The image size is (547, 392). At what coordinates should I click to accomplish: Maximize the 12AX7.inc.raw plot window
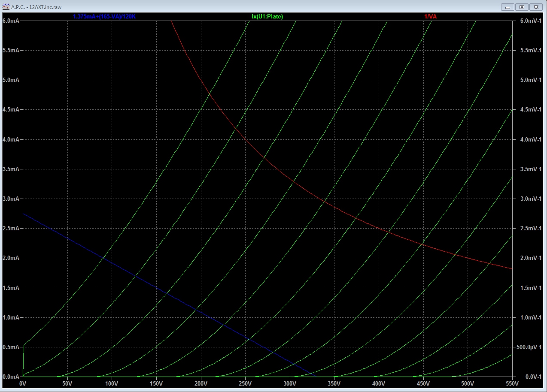[x=522, y=7]
